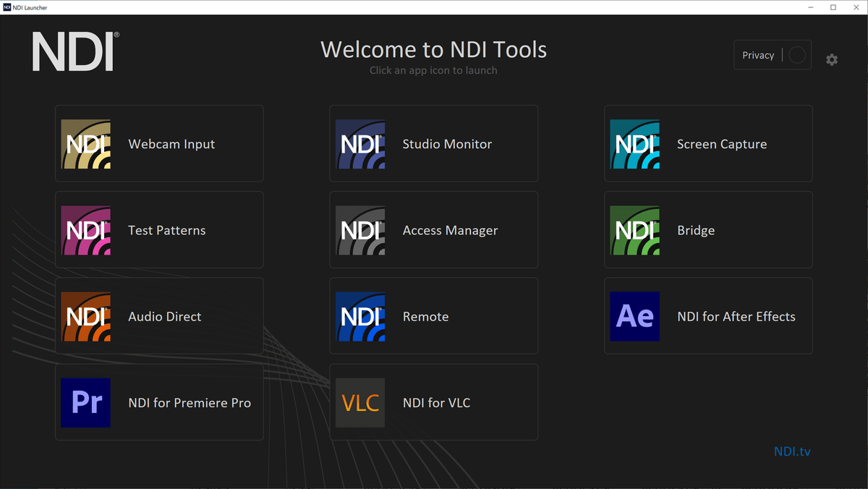Select the NDI for Premiere Pro label
868x489 pixels.
click(x=190, y=403)
